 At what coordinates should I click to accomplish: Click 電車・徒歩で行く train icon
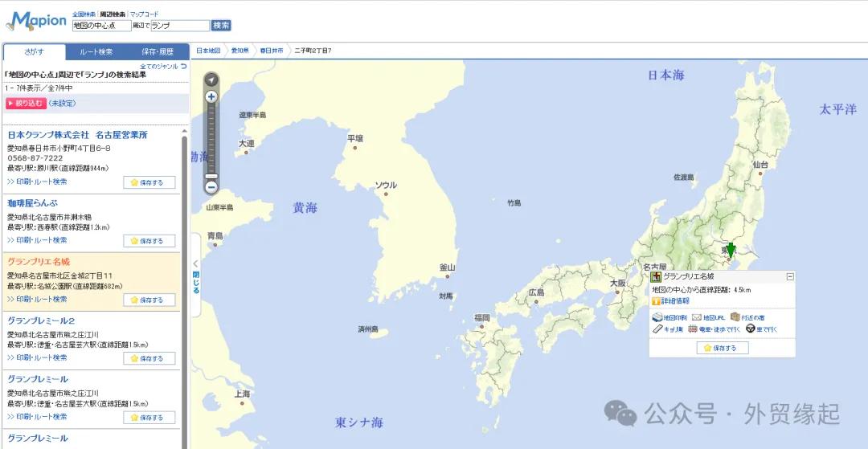click(693, 329)
